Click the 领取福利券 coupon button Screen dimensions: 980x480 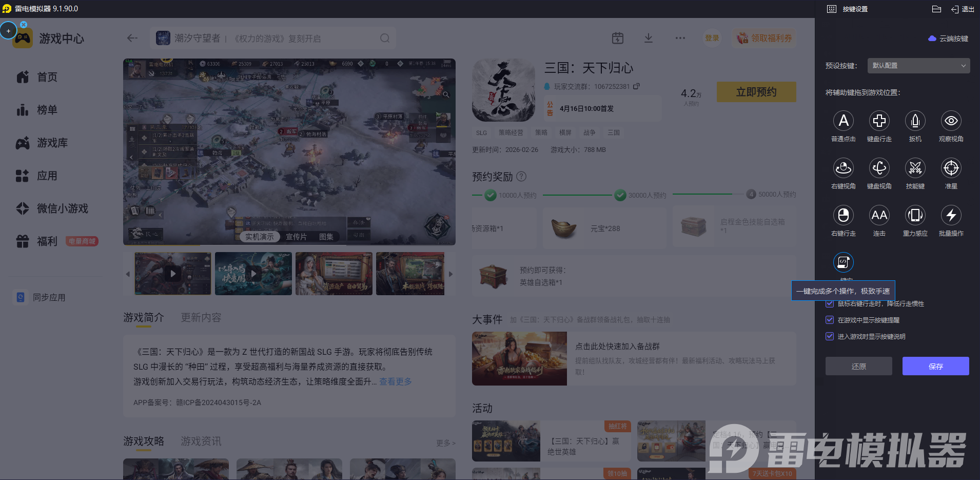pos(764,38)
